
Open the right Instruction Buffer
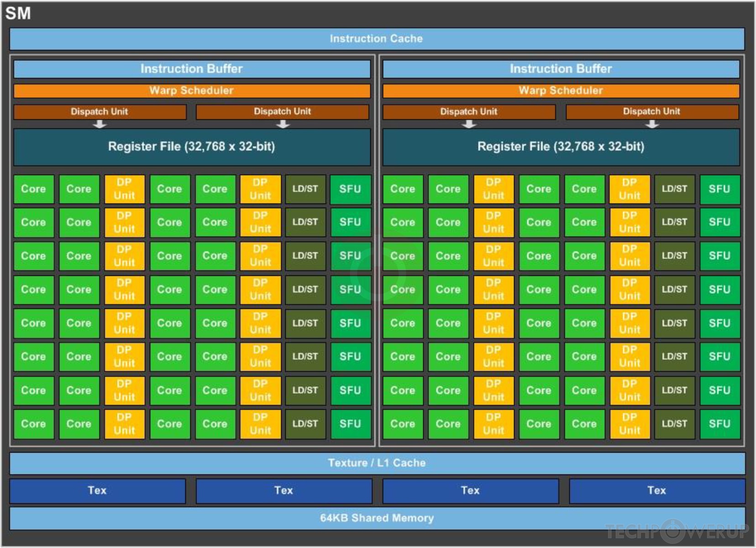(x=561, y=69)
